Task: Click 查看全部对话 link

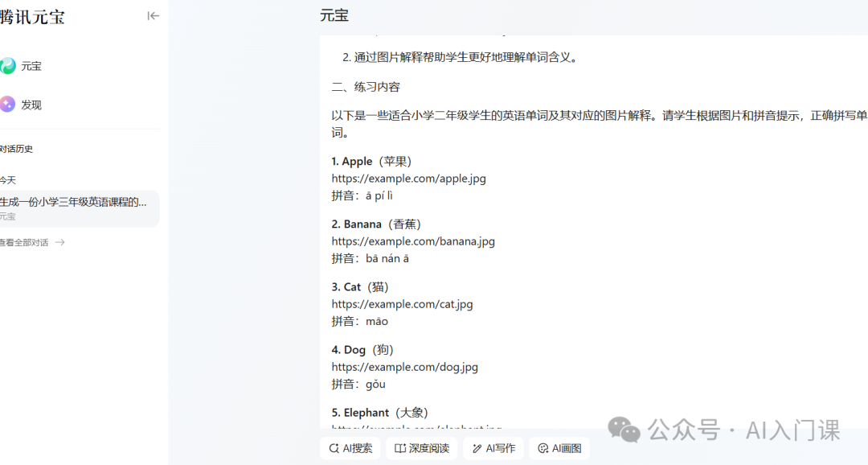Action: point(24,242)
